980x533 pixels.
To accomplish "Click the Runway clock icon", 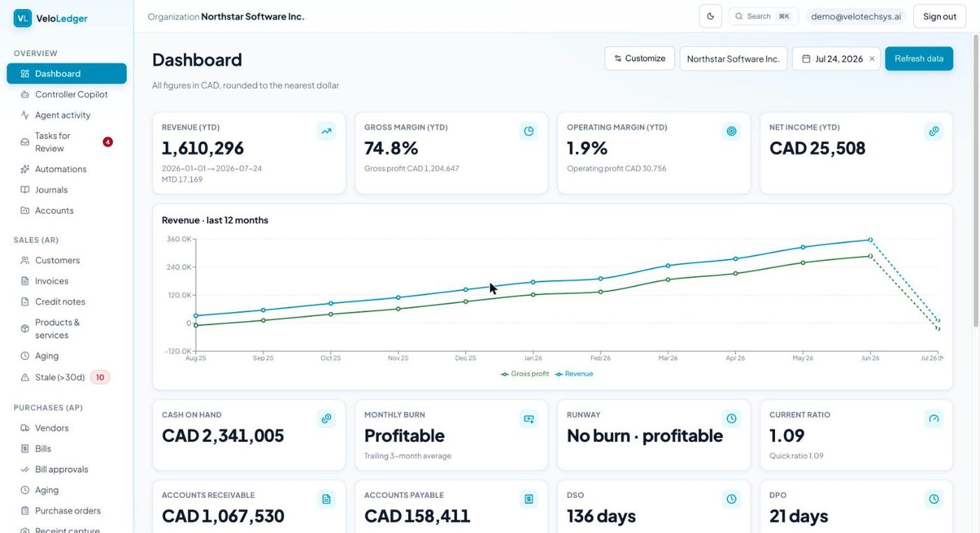I will (731, 418).
